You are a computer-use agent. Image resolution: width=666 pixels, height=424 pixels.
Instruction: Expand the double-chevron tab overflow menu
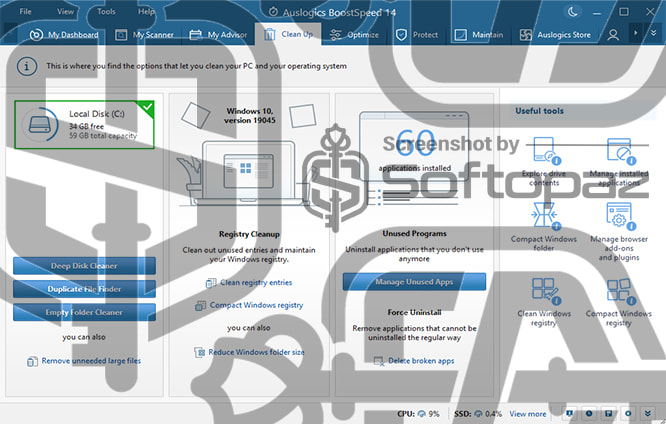pyautogui.click(x=653, y=33)
